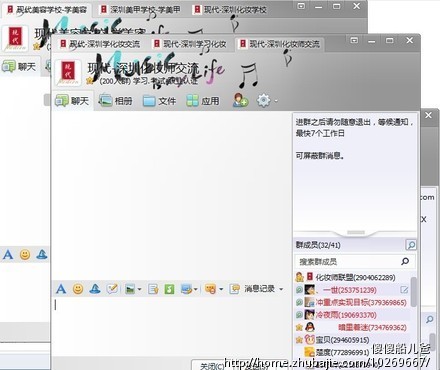Open the picture icon's dropdown arrow
Viewport: 440px width, 370px height.
click(139, 289)
